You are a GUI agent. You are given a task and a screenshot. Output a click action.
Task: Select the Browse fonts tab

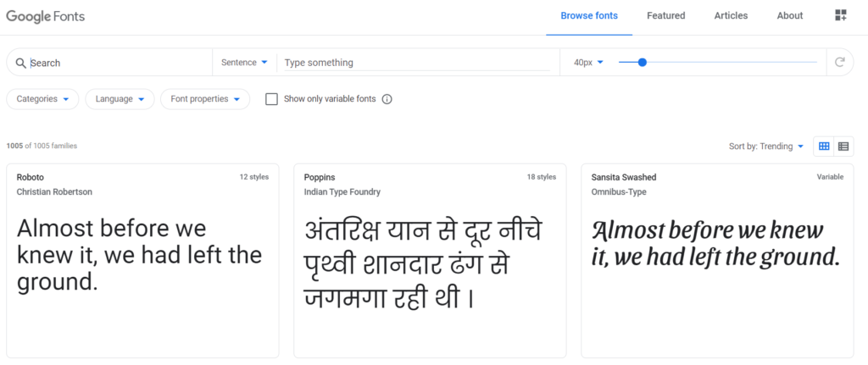click(x=589, y=16)
